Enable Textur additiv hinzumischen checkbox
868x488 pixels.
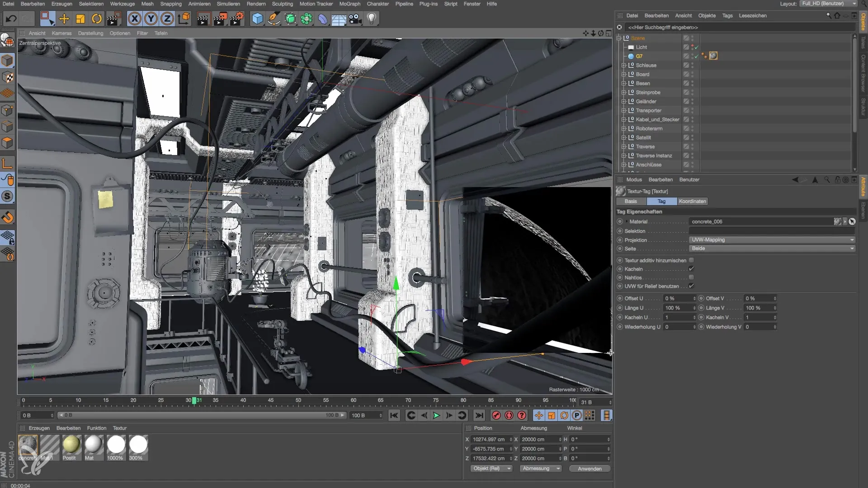click(x=691, y=260)
